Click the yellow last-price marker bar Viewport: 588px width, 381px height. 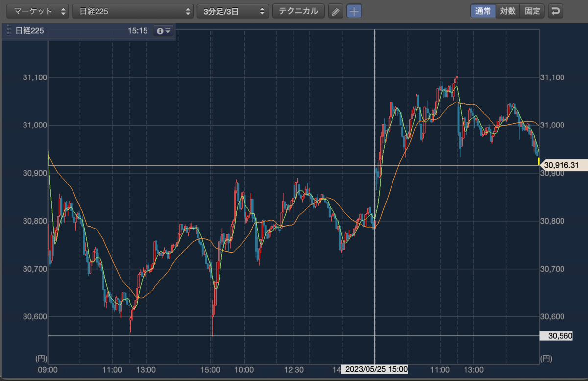[539, 161]
